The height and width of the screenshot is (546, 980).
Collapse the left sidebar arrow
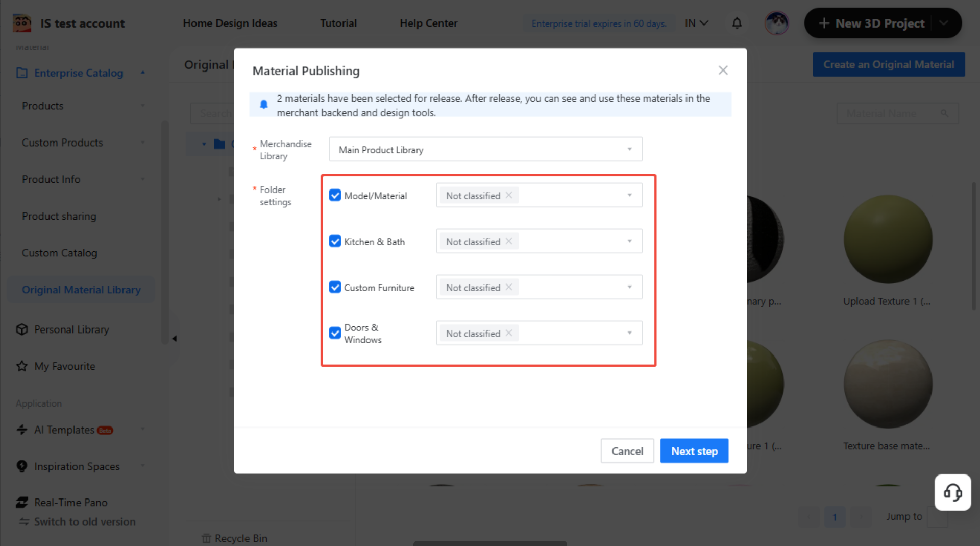(174, 338)
